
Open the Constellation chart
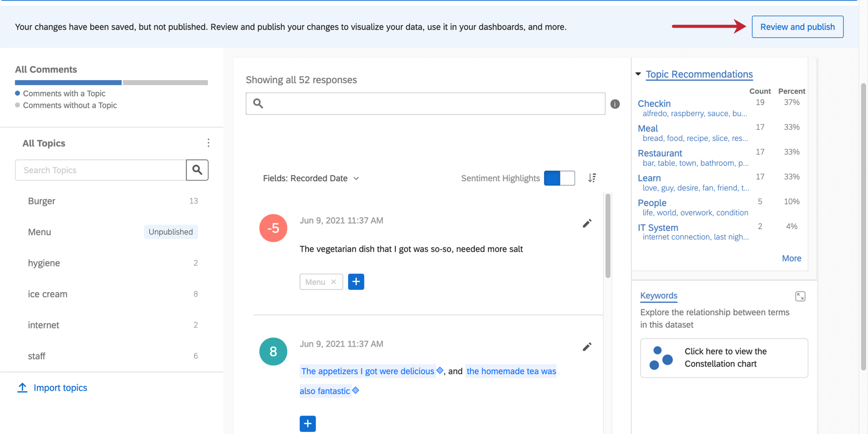724,358
